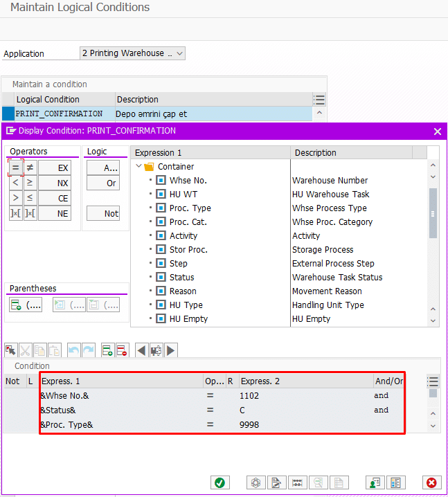Select the Status tree item
Viewport: 448px width, 497px height.
click(182, 278)
